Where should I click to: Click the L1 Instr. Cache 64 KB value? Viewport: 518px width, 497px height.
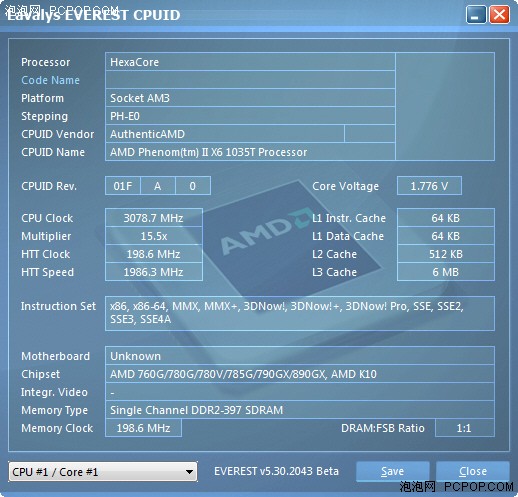coord(446,218)
